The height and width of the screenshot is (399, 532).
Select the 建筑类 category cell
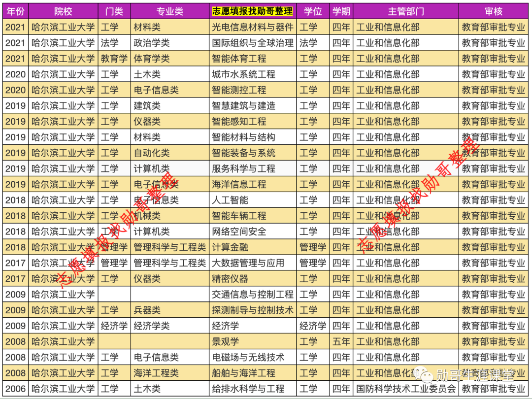(169, 105)
